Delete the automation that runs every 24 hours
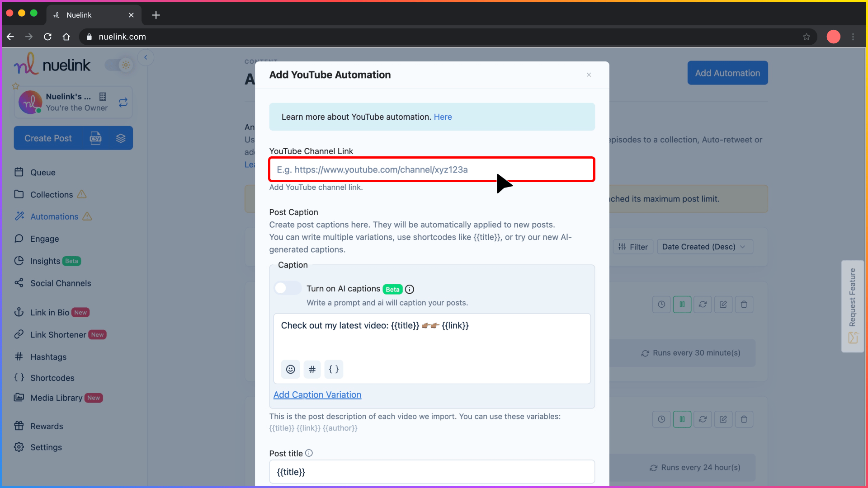 (x=744, y=419)
